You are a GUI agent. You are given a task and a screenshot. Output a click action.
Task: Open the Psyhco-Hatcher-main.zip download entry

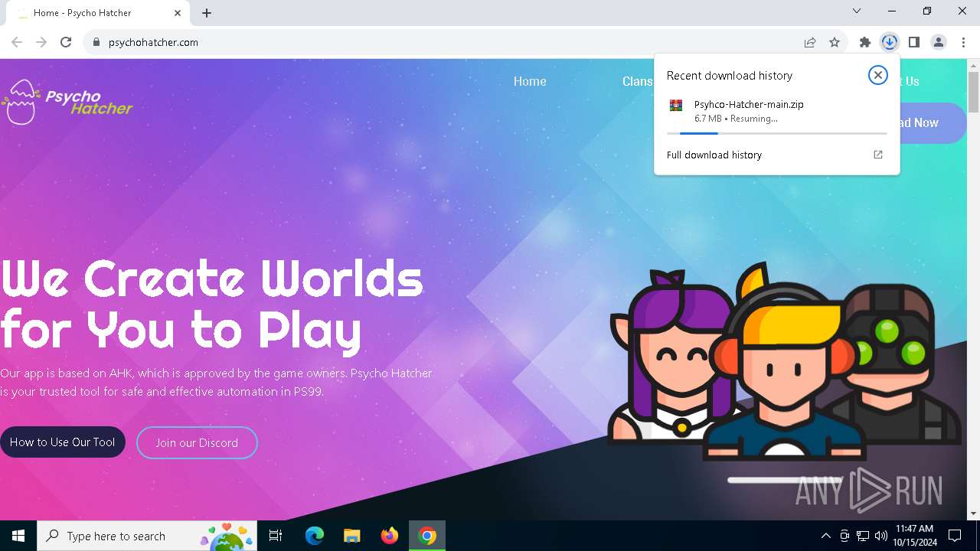point(776,112)
